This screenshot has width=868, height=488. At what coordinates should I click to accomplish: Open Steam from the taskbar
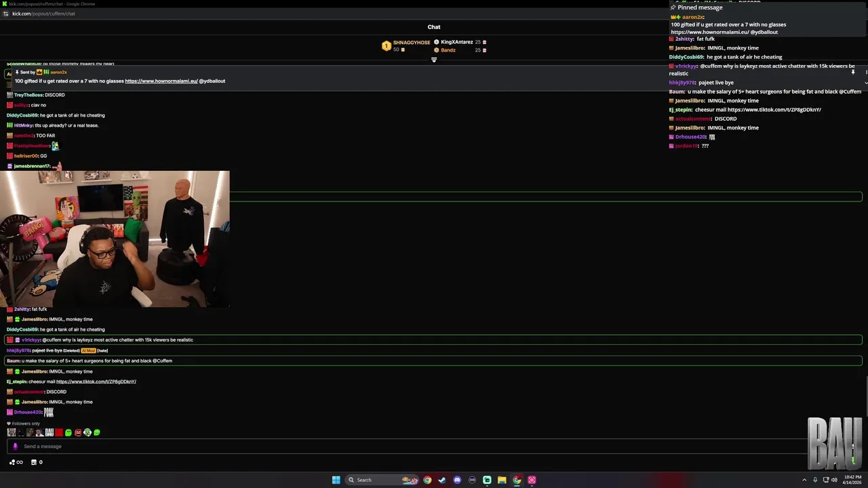442,480
